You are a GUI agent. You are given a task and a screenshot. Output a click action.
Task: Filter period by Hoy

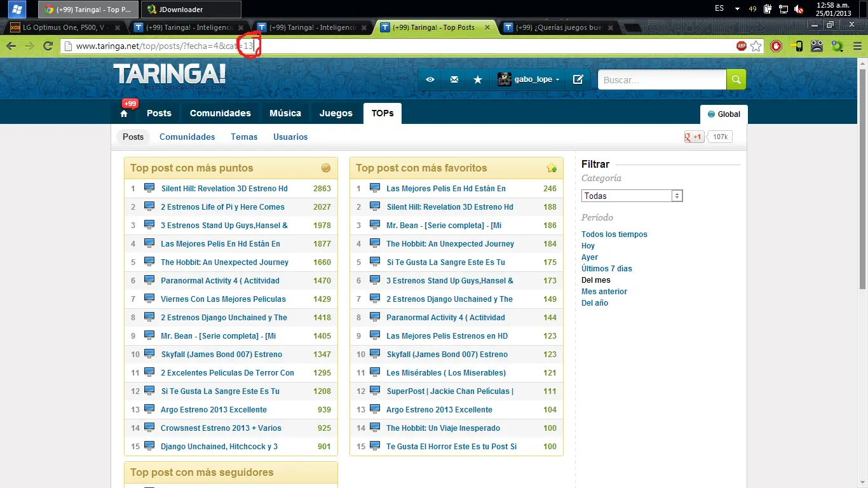(x=588, y=246)
